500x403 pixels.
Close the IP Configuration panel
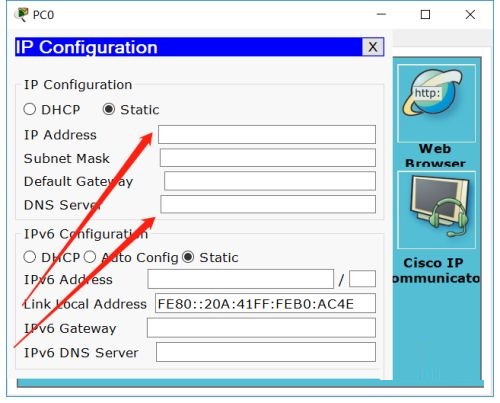(x=373, y=47)
